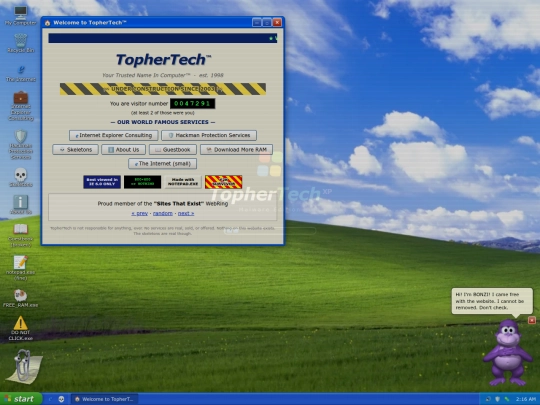Click the DO NOT CLICK.exe warning icon
Image resolution: width=540 pixels, height=405 pixels.
[x=21, y=328]
